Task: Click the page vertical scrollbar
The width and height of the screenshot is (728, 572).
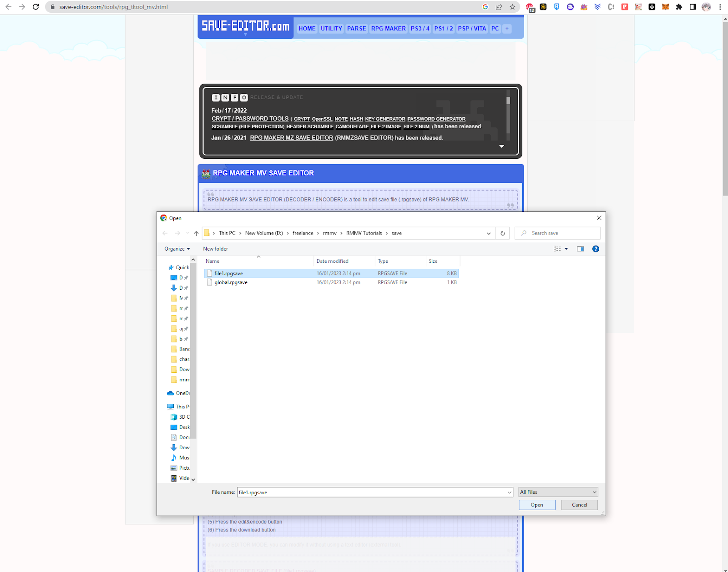Action: click(x=725, y=109)
